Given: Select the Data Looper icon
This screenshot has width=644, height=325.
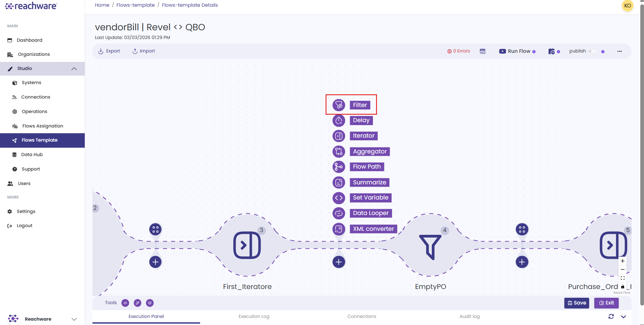Looking at the screenshot, I should [x=339, y=213].
